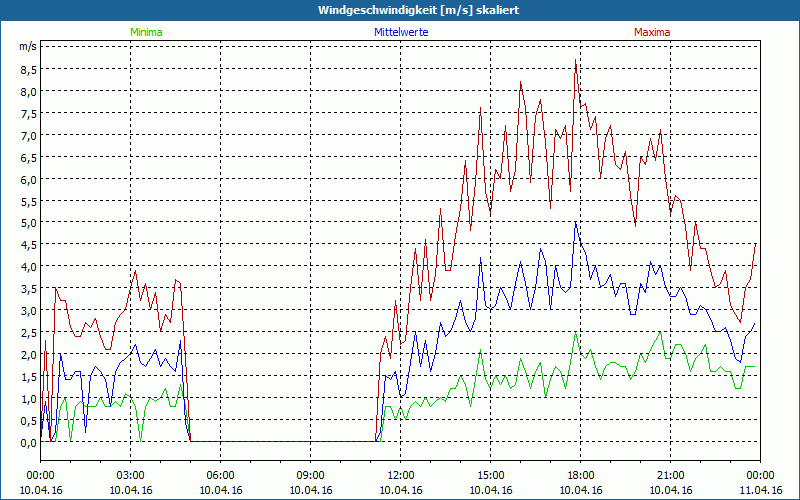Click the 2,0 y-axis value
This screenshot has width=800, height=500.
pos(28,355)
